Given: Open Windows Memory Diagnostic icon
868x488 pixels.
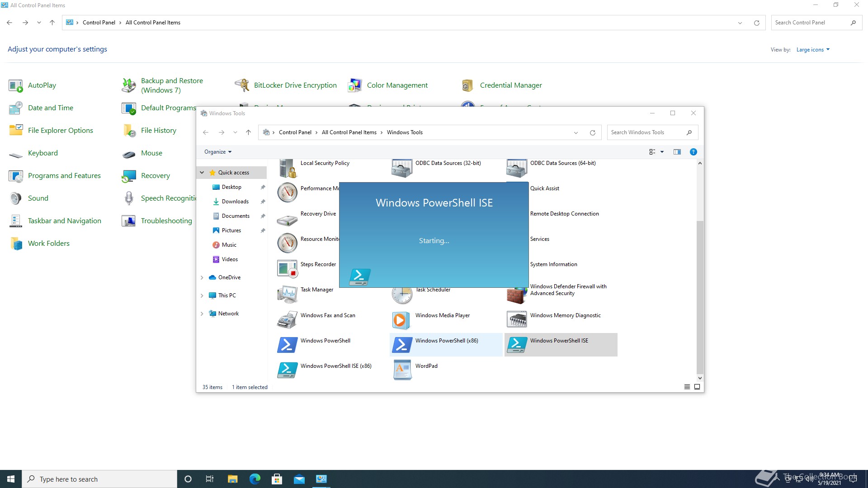Looking at the screenshot, I should point(517,320).
